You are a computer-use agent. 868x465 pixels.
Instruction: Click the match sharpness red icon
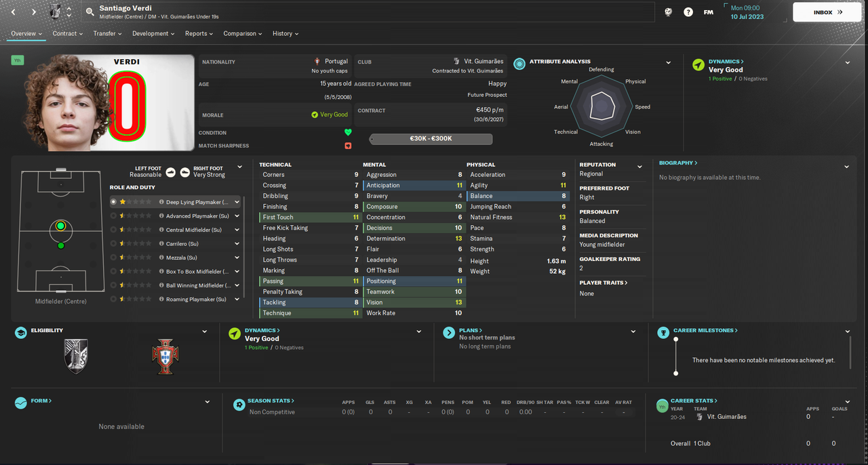point(348,146)
